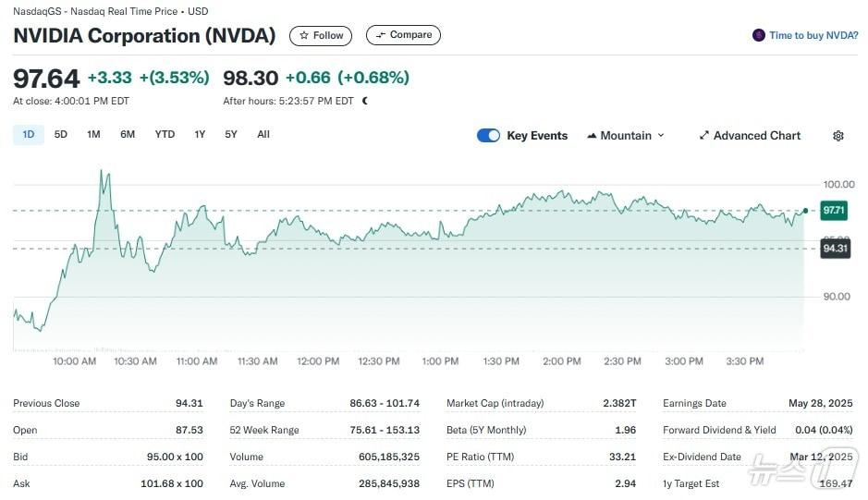This screenshot has width=868, height=500.
Task: Open the Time to buy NVDA? link
Action: 813,35
